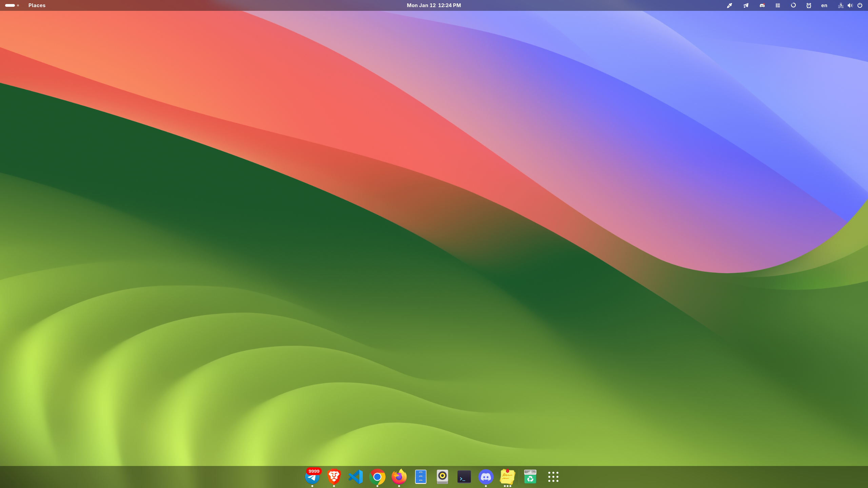Click the color picker eyedropper tray icon
Viewport: 868px width, 488px height.
729,5
